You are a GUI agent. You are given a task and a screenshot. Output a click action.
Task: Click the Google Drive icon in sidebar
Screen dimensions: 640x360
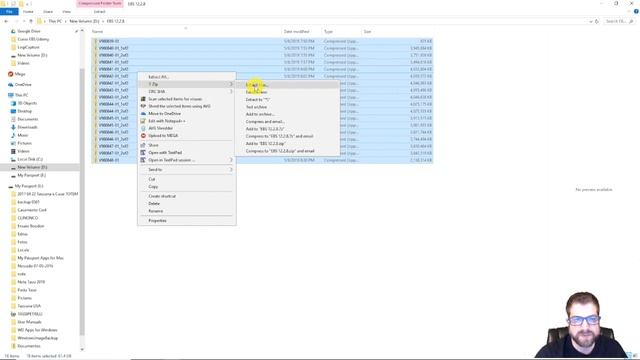click(13, 31)
